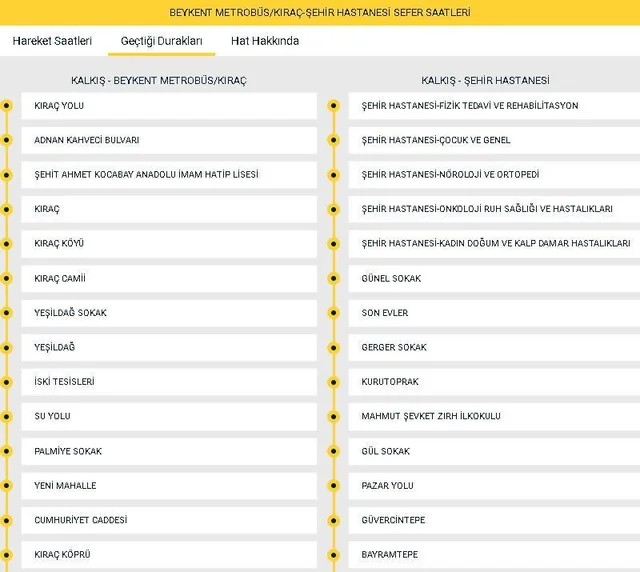Switch to Hat Hakkında tab

[x=265, y=41]
